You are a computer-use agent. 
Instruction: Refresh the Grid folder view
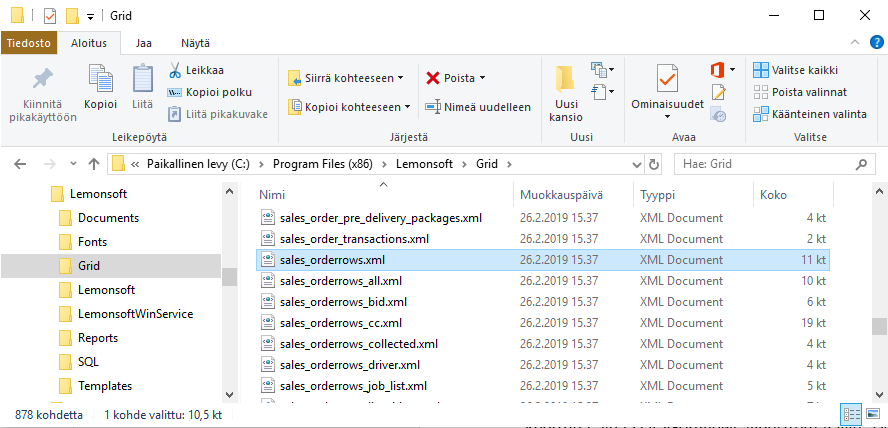click(x=654, y=164)
